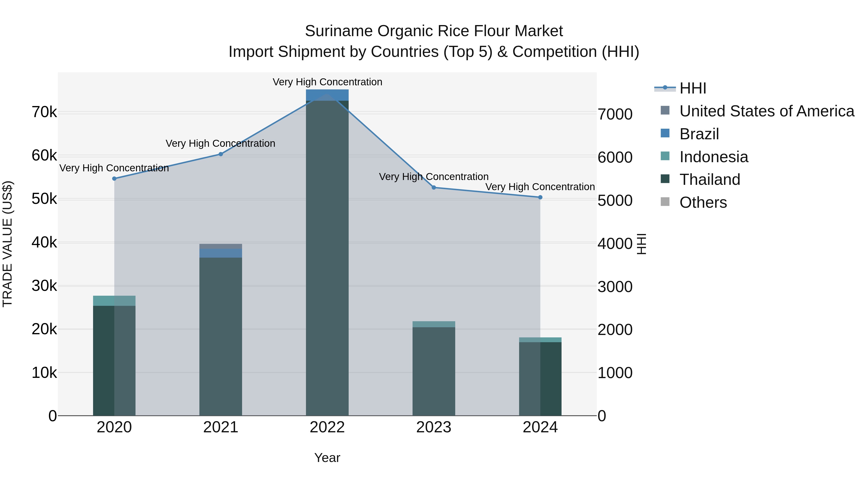This screenshot has height=488, width=868.
Task: Click the 3000 HHI axis tick label
Action: pos(615,287)
